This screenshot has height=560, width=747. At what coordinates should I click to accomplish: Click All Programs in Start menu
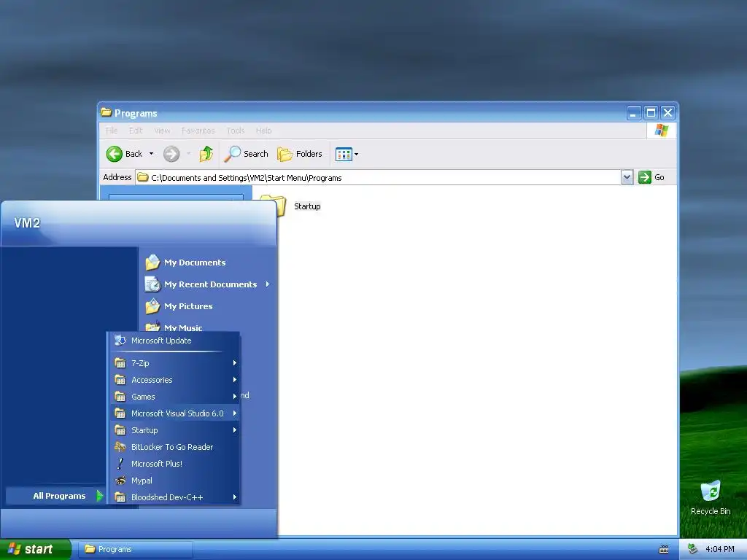click(55, 496)
